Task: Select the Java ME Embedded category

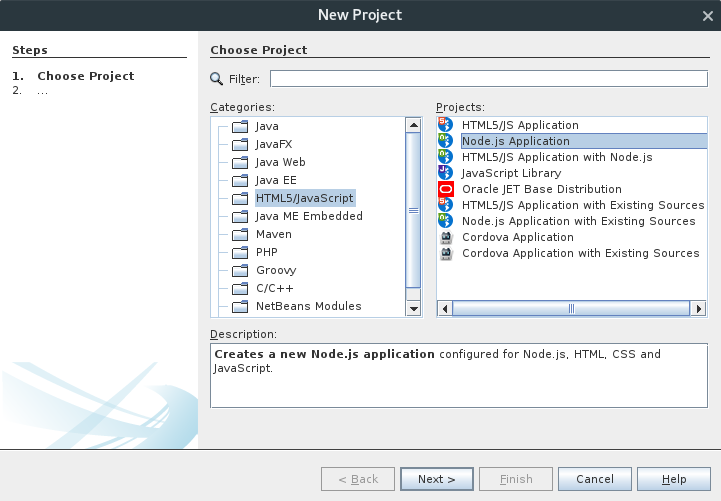Action: pyautogui.click(x=309, y=216)
